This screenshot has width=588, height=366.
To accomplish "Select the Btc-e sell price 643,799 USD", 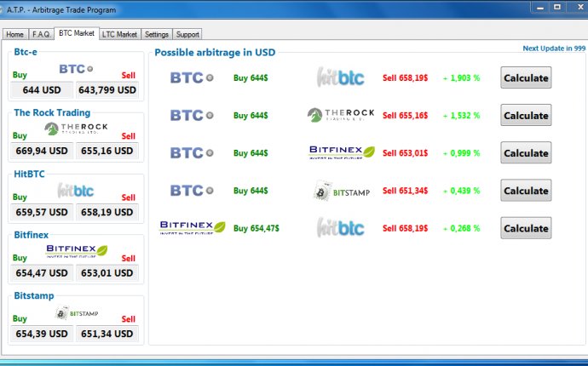I will click(107, 90).
